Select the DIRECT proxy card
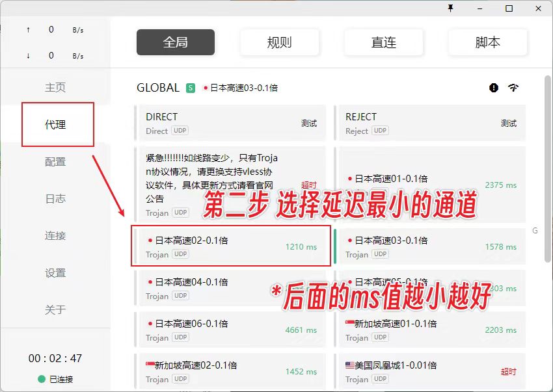This screenshot has height=392, width=553. pyautogui.click(x=230, y=123)
